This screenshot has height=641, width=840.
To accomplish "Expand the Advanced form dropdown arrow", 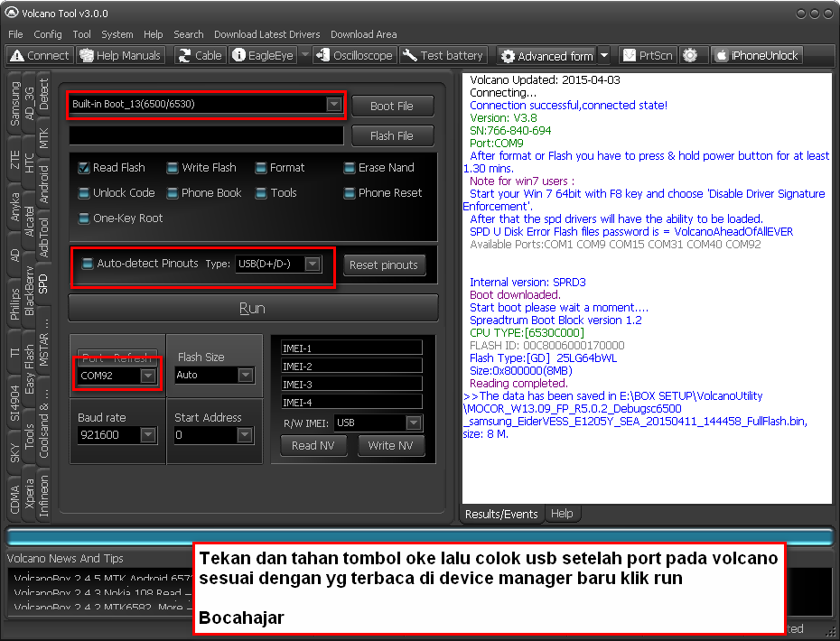I will click(604, 56).
